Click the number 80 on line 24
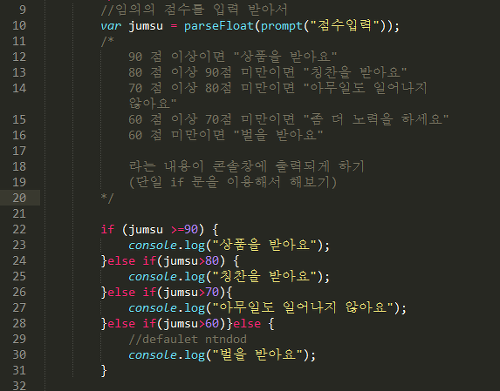 tap(212, 261)
